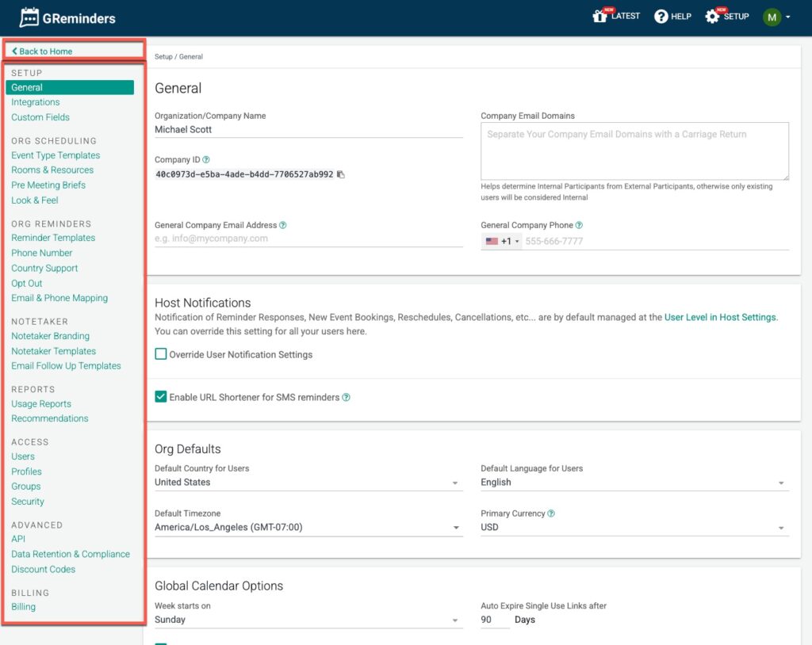Open Integrations in the Setup sidebar
The image size is (812, 645).
(36, 102)
